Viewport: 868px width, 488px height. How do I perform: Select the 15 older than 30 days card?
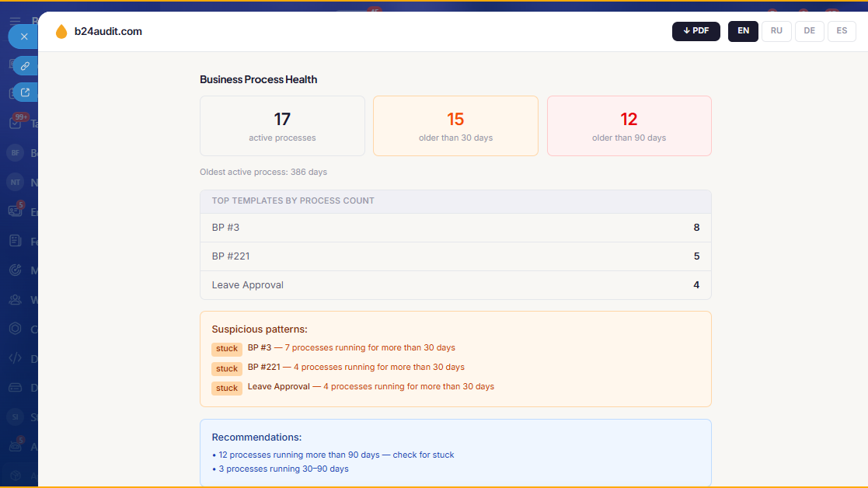(x=455, y=126)
